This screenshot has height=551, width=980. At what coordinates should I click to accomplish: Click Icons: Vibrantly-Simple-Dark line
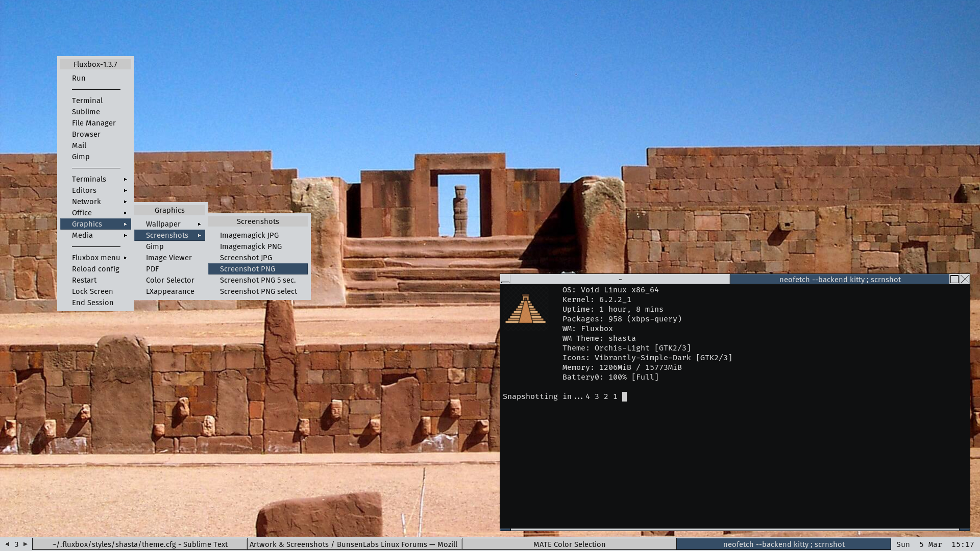(x=647, y=358)
